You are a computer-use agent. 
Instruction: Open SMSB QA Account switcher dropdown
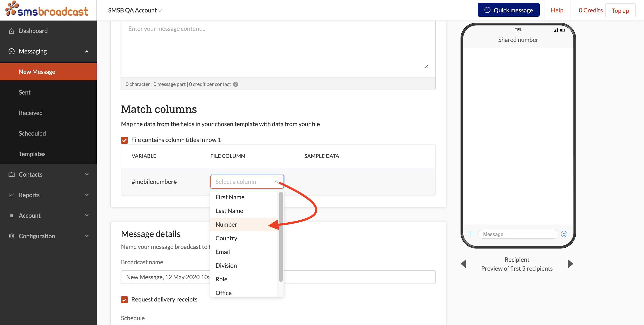pos(135,10)
